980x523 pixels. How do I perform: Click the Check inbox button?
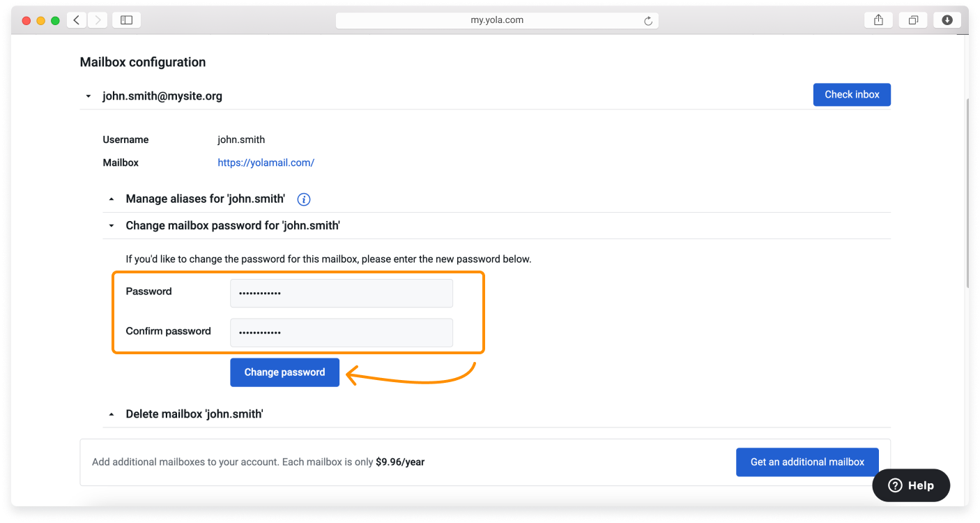coord(852,94)
